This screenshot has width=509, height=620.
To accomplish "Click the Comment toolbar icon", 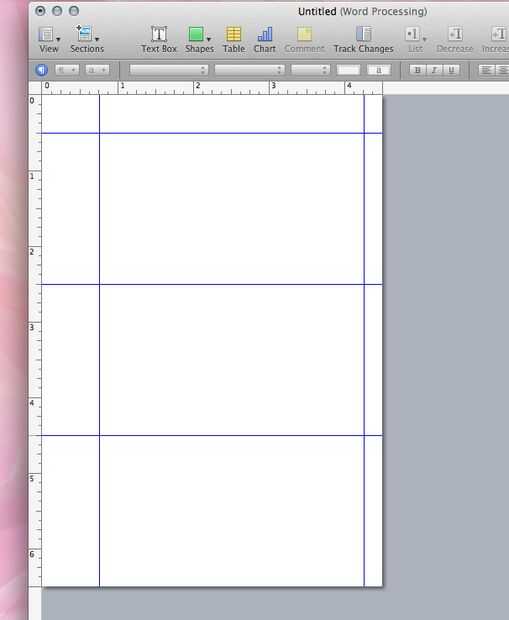I will (x=304, y=39).
